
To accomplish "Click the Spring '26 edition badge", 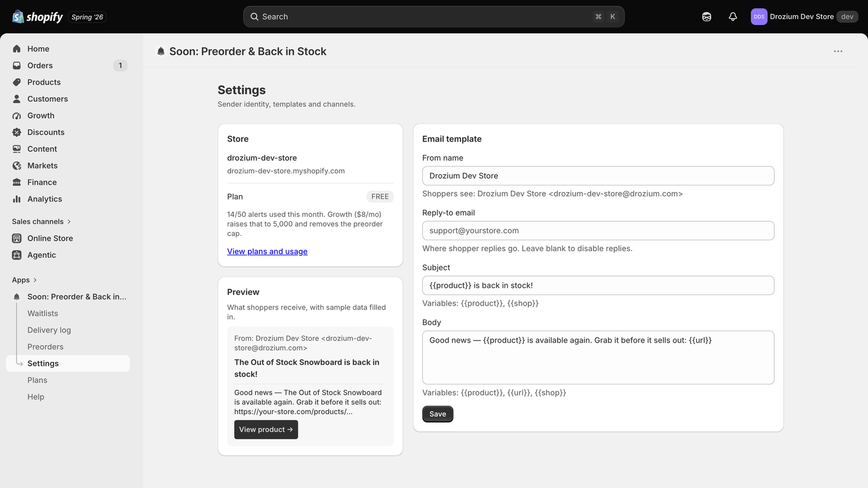I will (x=87, y=17).
